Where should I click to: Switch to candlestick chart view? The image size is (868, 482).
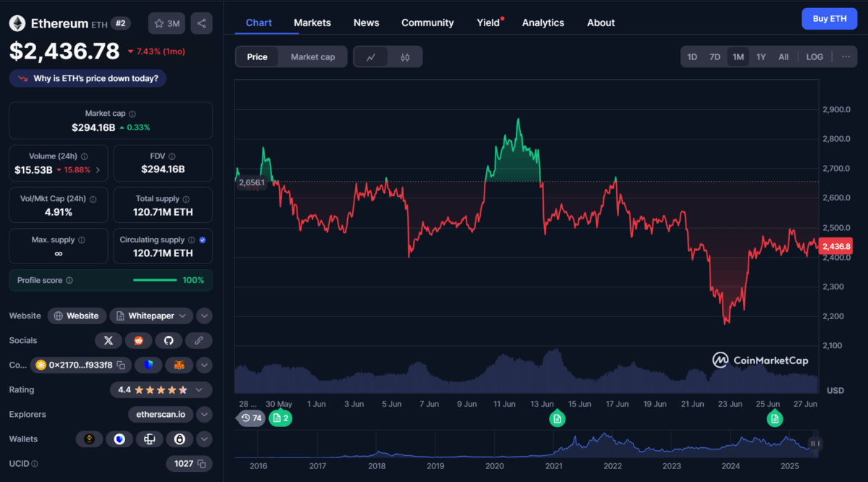tap(405, 57)
